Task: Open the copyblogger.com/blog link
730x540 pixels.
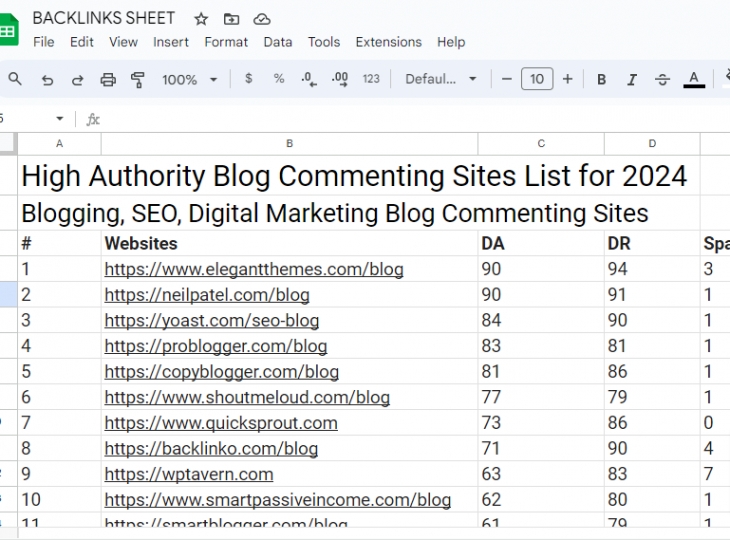Action: (222, 371)
